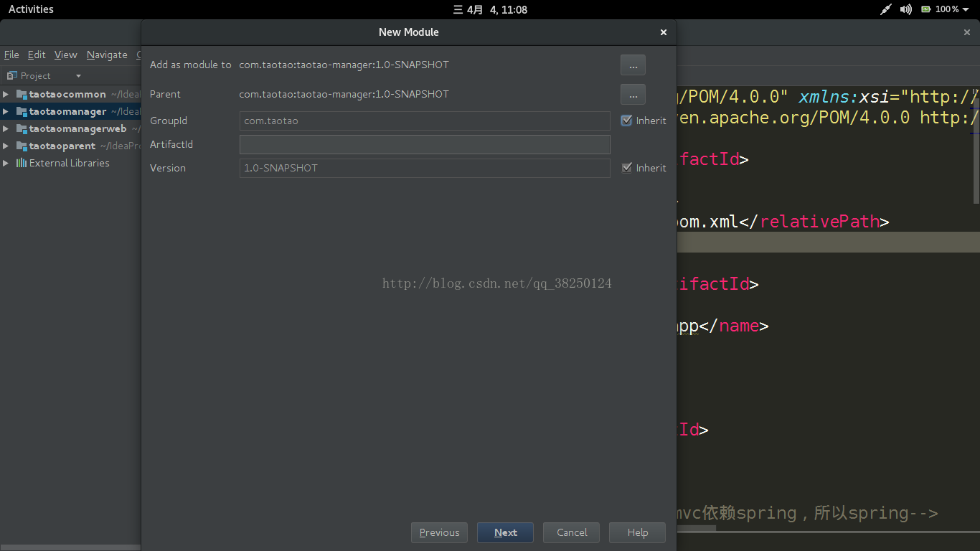The height and width of the screenshot is (551, 980).
Task: Open Help for New Module dialog
Action: point(637,532)
